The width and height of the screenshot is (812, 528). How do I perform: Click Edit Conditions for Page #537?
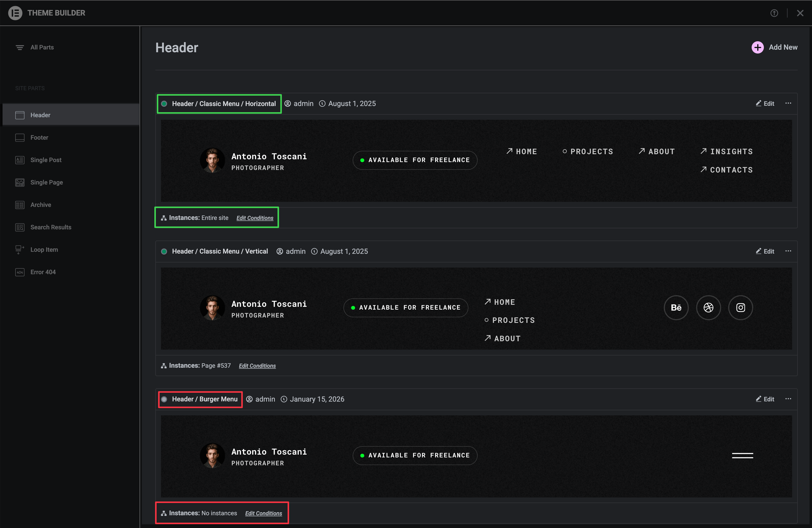pos(257,366)
